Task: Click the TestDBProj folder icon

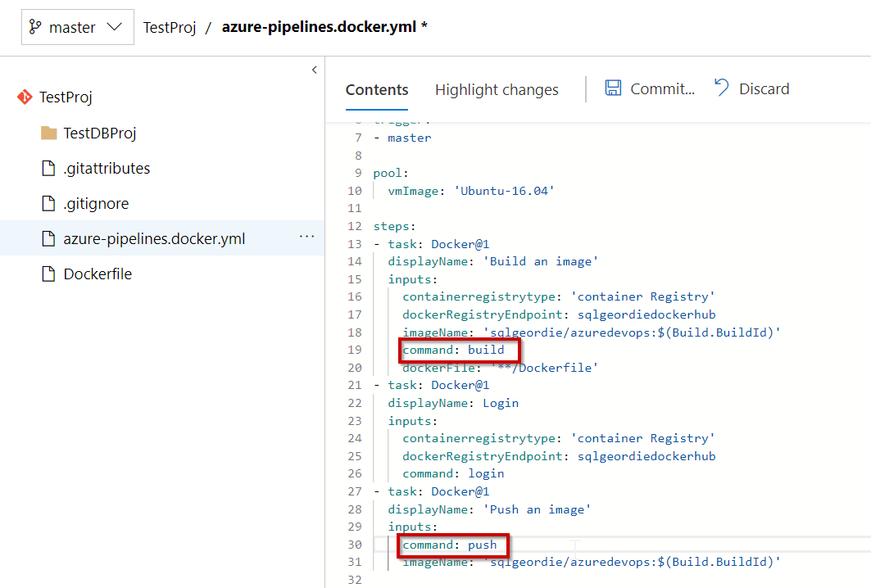Action: pyautogui.click(x=49, y=133)
